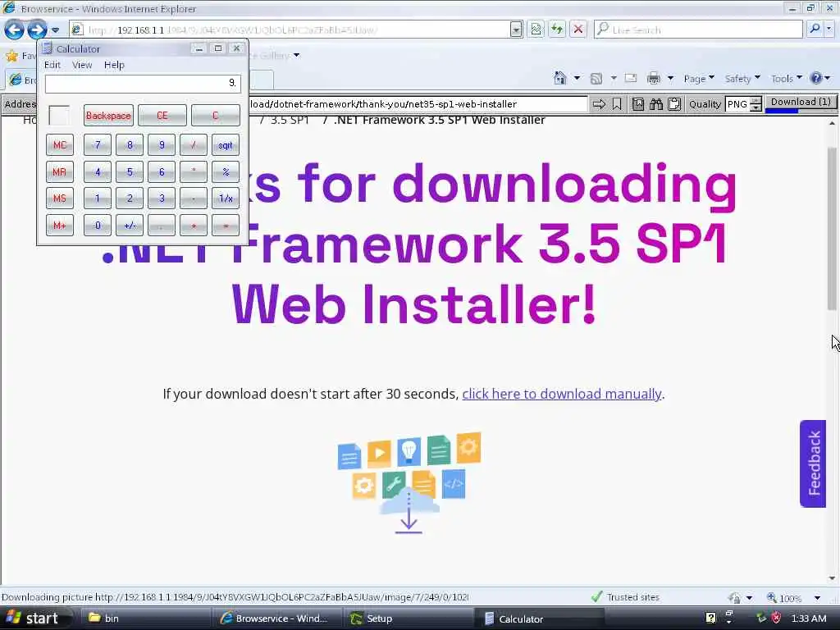Screen dimensions: 840x630
Task: Click the Browservice bookmark icon
Action: [617, 104]
